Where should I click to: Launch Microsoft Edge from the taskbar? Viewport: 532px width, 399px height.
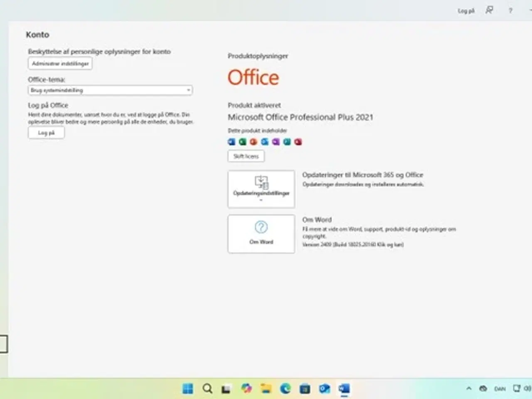286,389
